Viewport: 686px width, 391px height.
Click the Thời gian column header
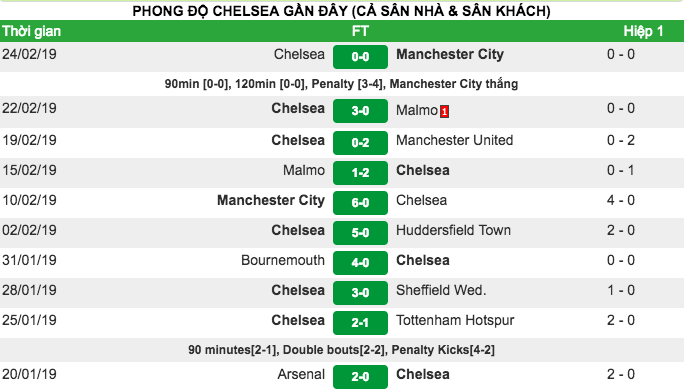click(x=32, y=31)
